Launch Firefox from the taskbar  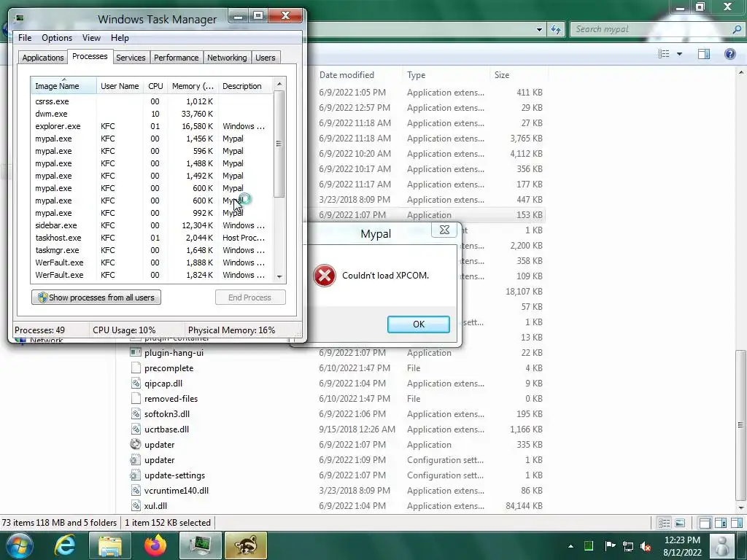click(155, 545)
